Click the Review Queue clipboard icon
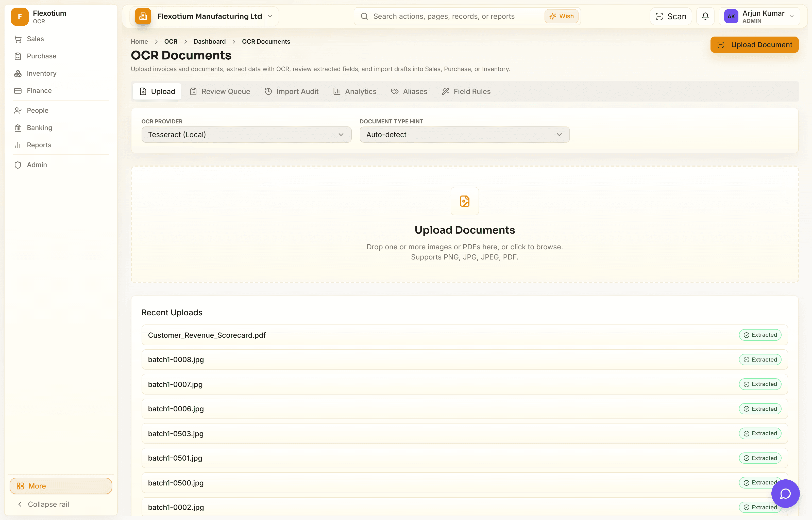Viewport: 812px width, 520px height. point(193,91)
